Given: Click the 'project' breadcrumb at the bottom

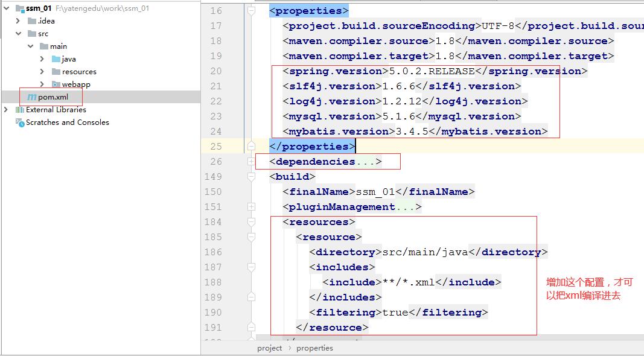Looking at the screenshot, I should point(269,348).
